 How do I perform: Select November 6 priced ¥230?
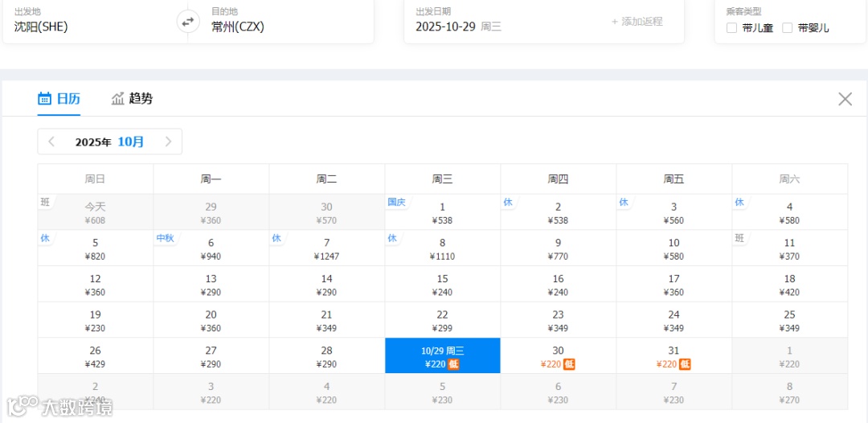pos(559,392)
